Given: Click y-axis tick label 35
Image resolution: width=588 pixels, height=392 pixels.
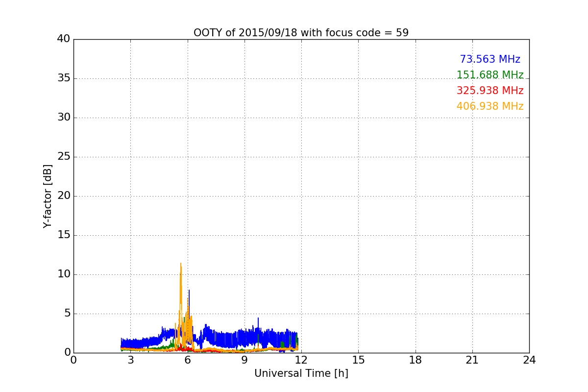Looking at the screenshot, I should coord(64,78).
